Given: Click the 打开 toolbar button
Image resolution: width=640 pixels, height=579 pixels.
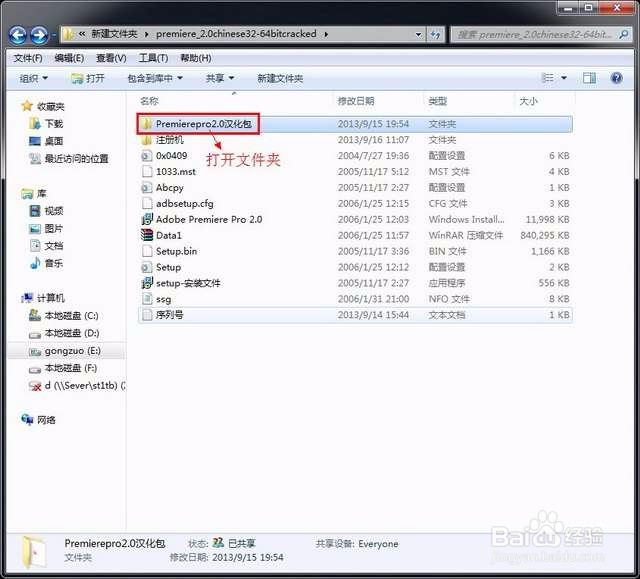Looking at the screenshot, I should click(88, 78).
